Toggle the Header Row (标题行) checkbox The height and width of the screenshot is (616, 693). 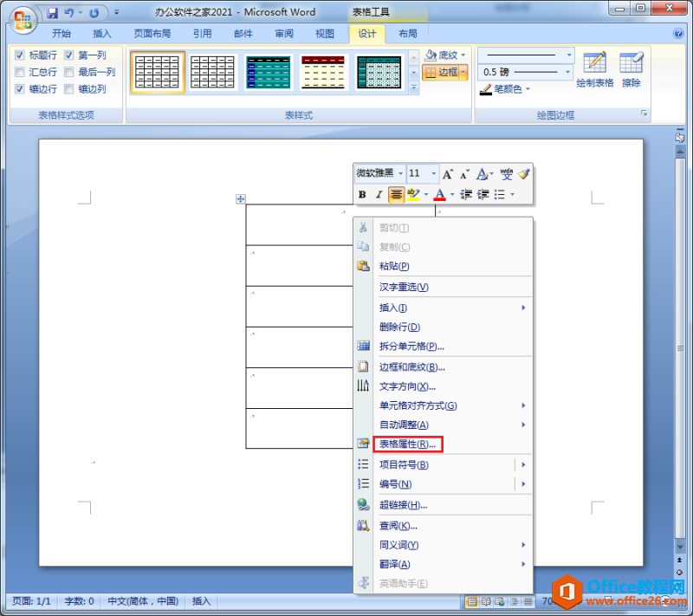19,55
